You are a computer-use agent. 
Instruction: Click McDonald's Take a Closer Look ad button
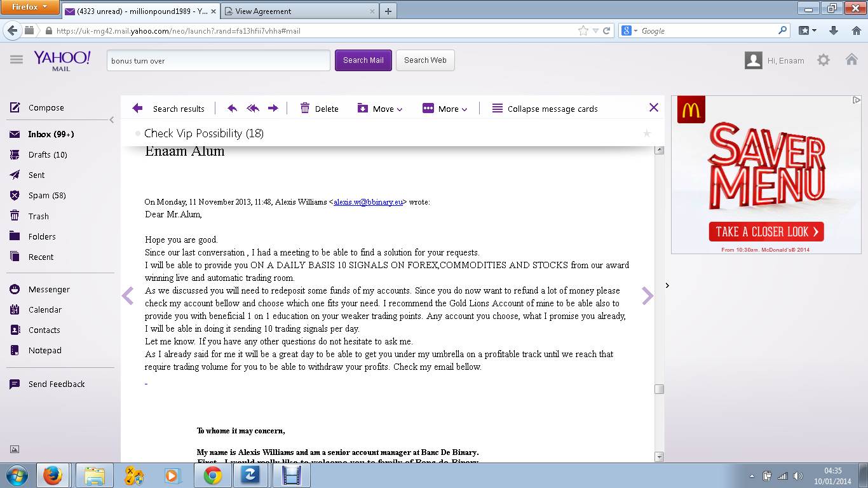(x=766, y=232)
